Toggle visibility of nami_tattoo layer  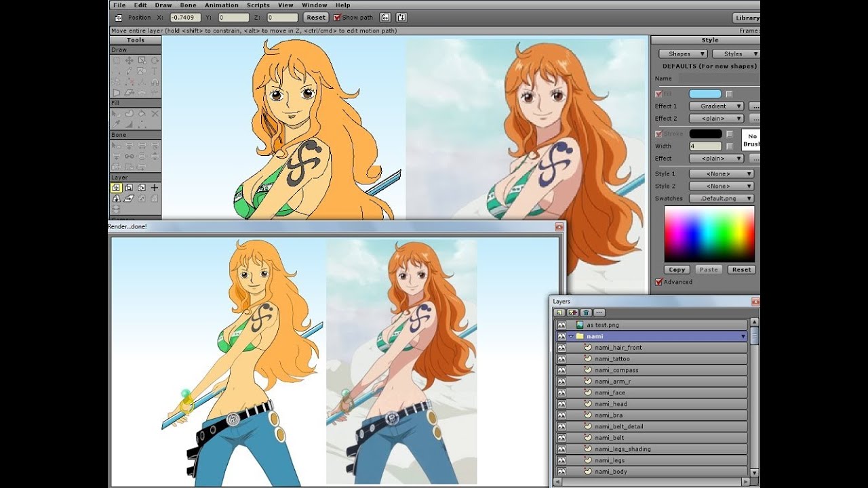pos(561,359)
